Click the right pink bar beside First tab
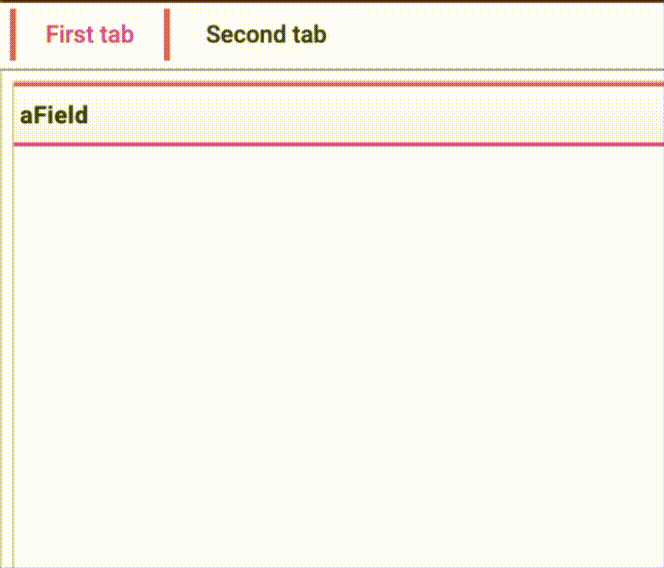Image resolution: width=664 pixels, height=568 pixels. click(167, 34)
